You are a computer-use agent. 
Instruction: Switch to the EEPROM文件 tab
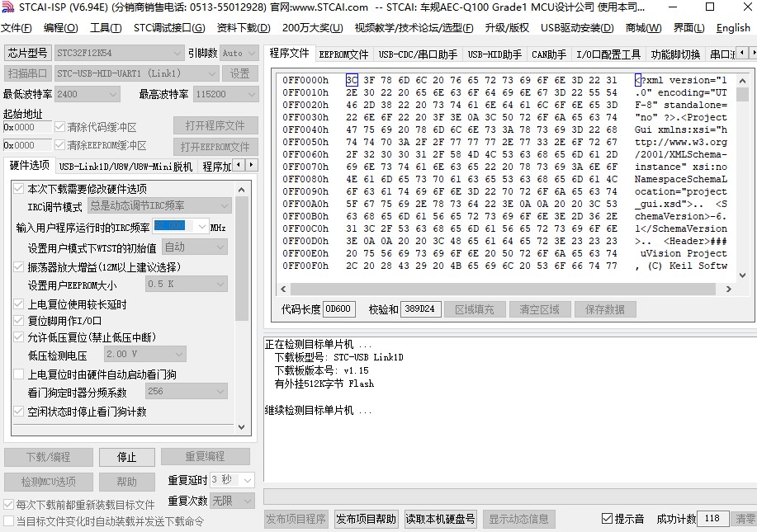point(343,54)
